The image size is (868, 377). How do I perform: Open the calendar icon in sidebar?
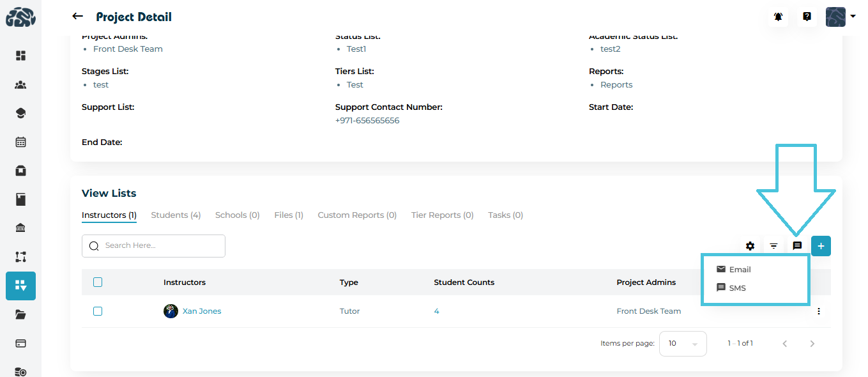click(x=20, y=142)
